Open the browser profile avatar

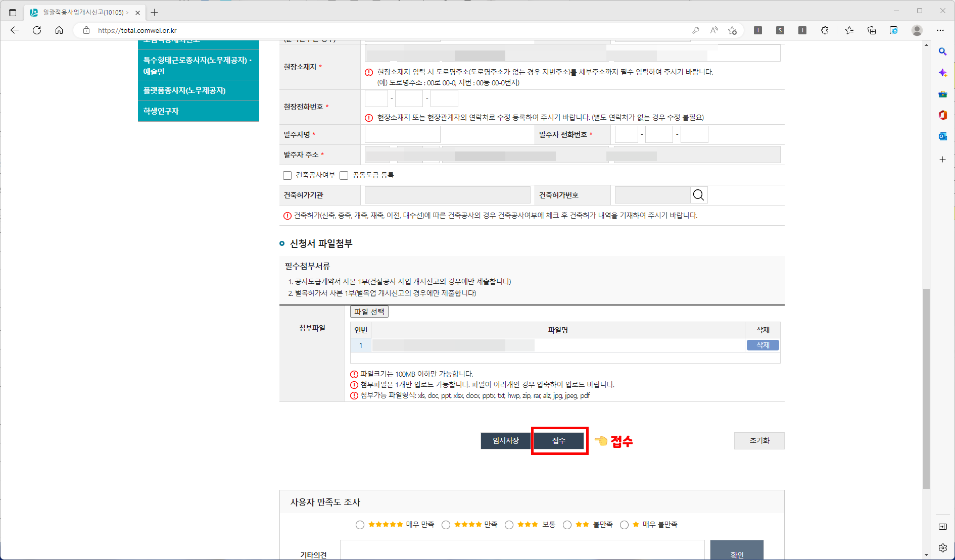pyautogui.click(x=917, y=30)
